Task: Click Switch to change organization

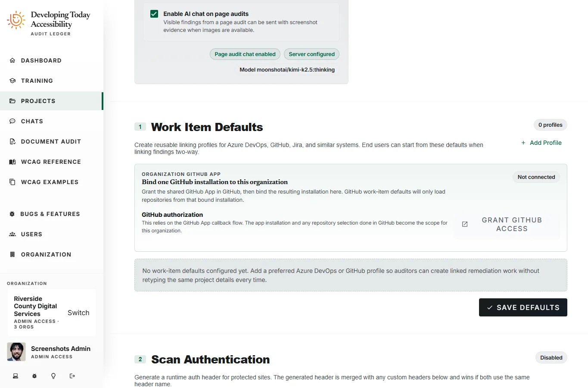Action: 78,313
